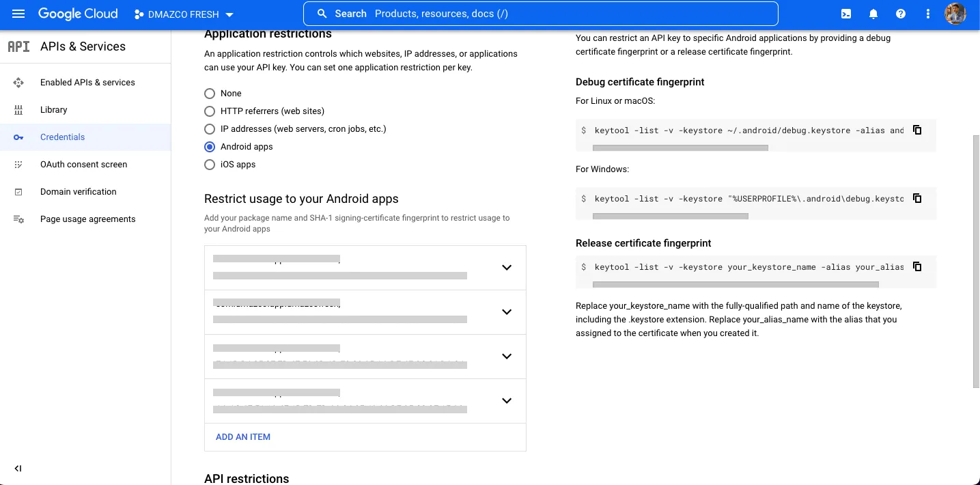Copy the Linux or macOS keytool command

coord(917,130)
